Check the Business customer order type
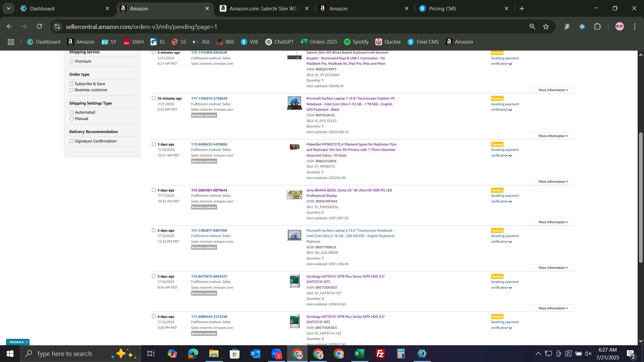The width and height of the screenshot is (644, 362). (71, 90)
